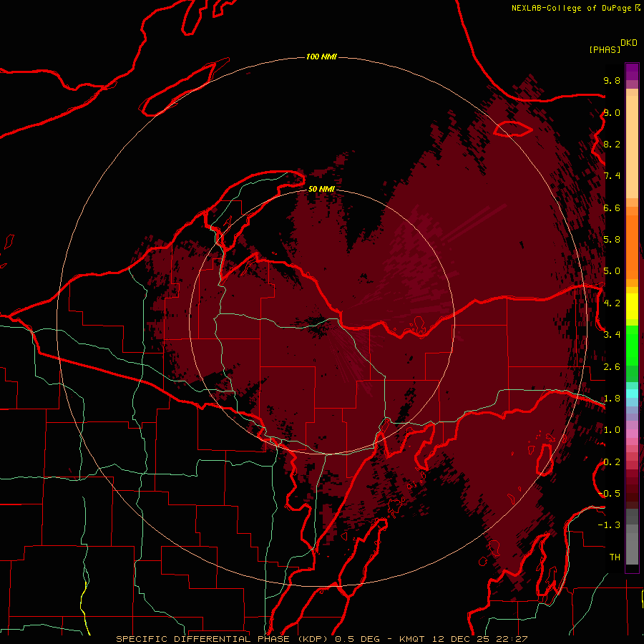
Task: Pick the purple swatch at legend top
Action: tap(632, 72)
